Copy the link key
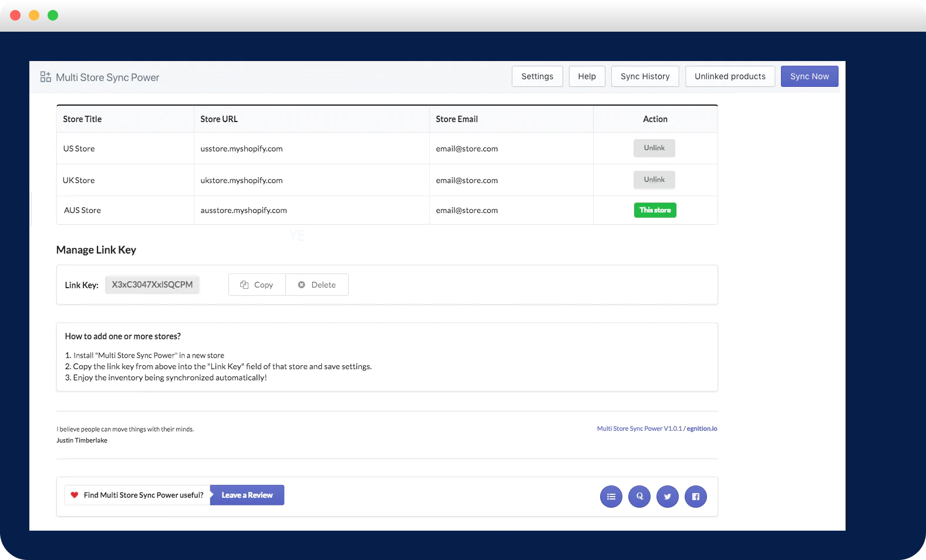The image size is (926, 560). click(x=257, y=285)
